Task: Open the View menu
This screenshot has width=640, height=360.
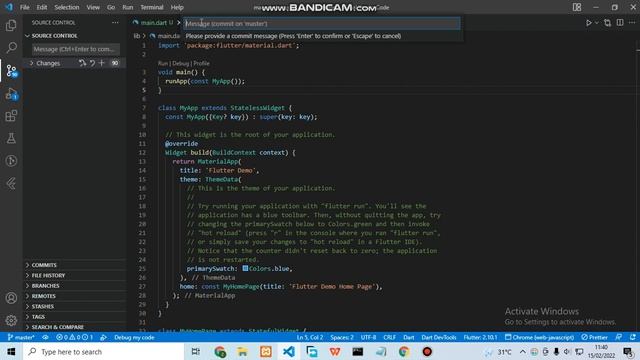Action: pyautogui.click(x=93, y=7)
